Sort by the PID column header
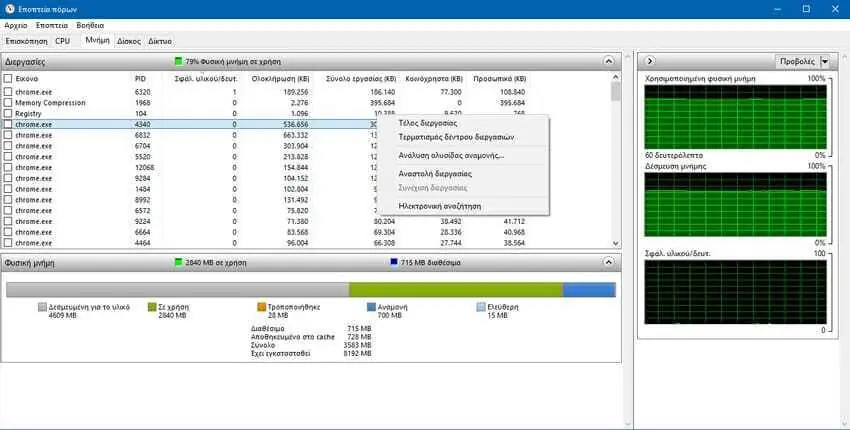850x430 pixels. pyautogui.click(x=140, y=79)
